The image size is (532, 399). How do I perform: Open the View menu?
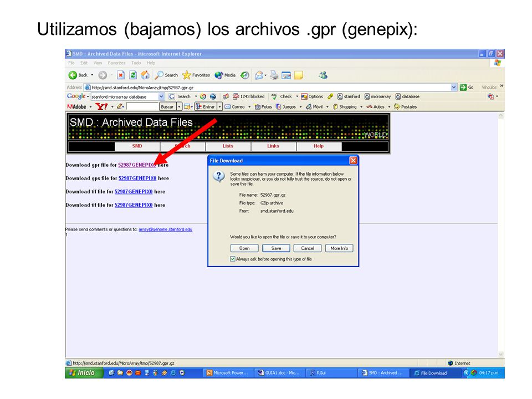(98, 63)
